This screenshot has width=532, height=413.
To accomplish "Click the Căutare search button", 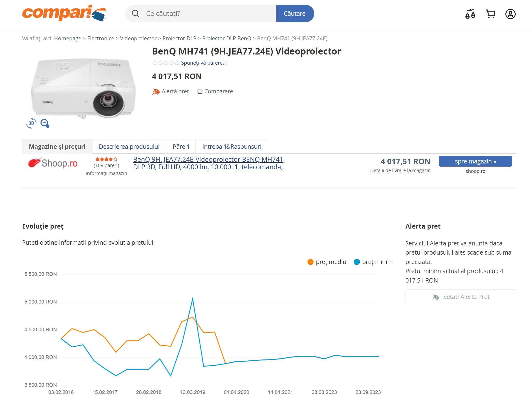I will pyautogui.click(x=295, y=14).
